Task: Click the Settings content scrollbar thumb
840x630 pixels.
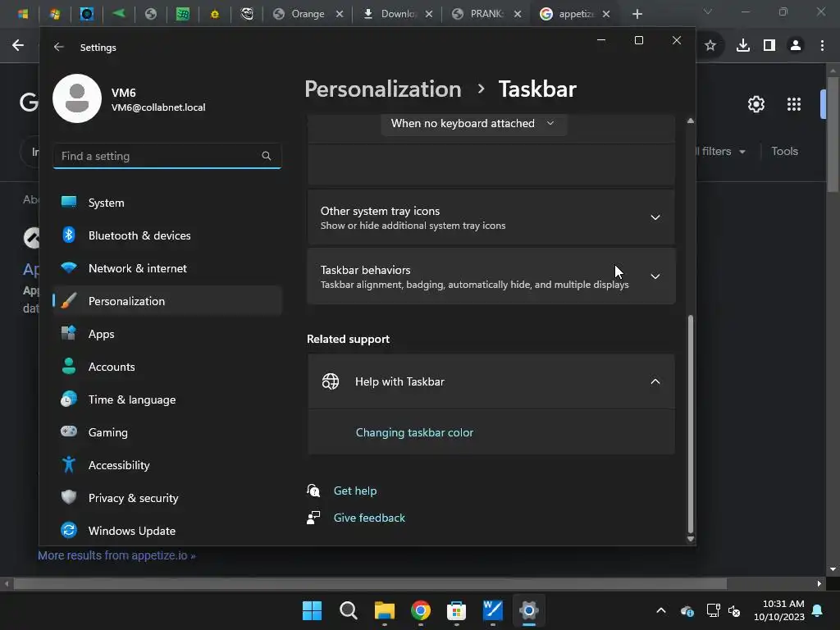Action: click(691, 423)
